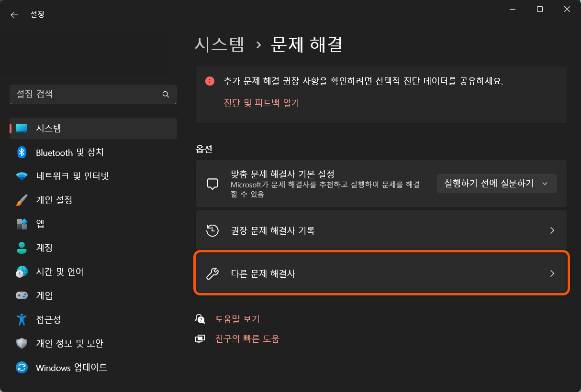Click the 도움말 보기 link
This screenshot has height=392, width=581.
(238, 319)
